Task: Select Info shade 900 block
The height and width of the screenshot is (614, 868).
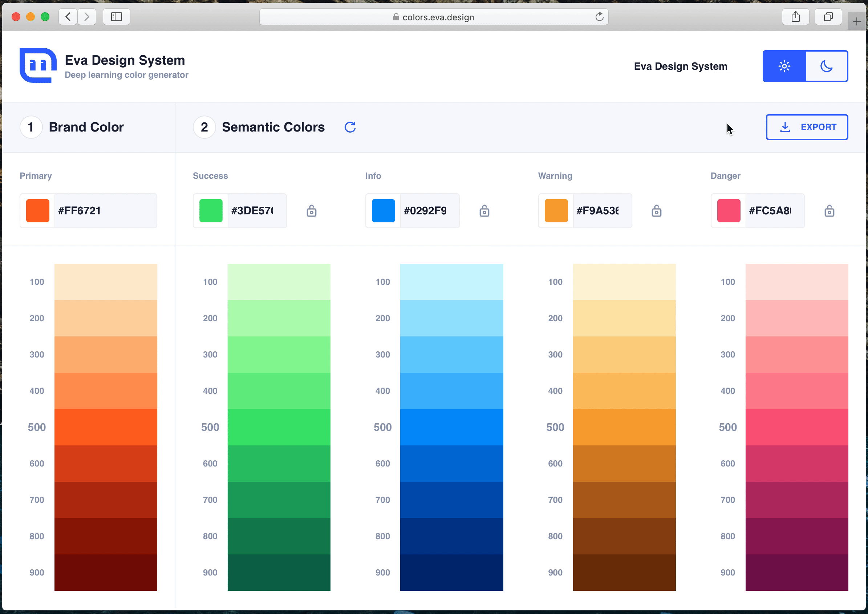Action: pyautogui.click(x=452, y=573)
